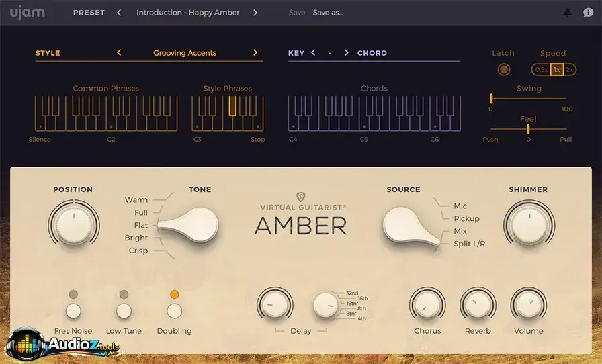Click the Feel slider handle
The height and width of the screenshot is (364, 602).
528,129
